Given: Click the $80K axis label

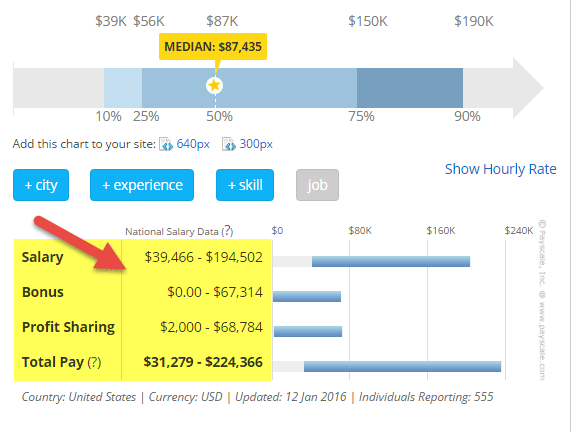Looking at the screenshot, I should coord(360,231).
